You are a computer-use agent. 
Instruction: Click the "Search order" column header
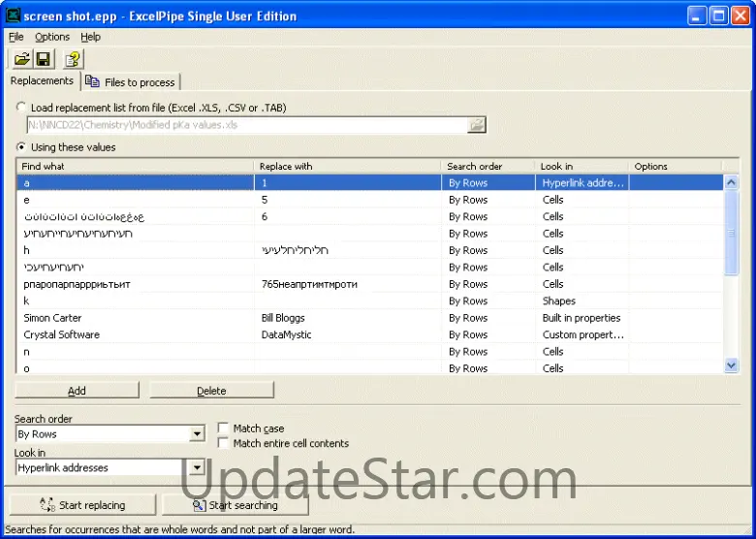[488, 167]
